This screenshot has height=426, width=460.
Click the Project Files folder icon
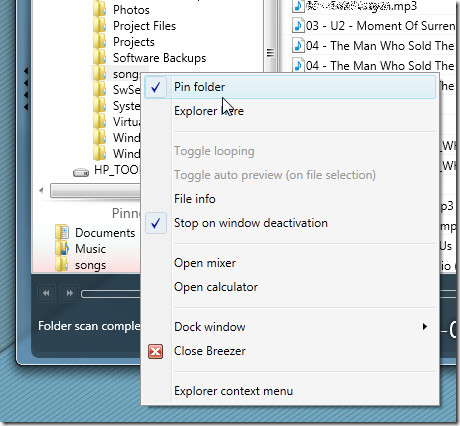(x=100, y=25)
